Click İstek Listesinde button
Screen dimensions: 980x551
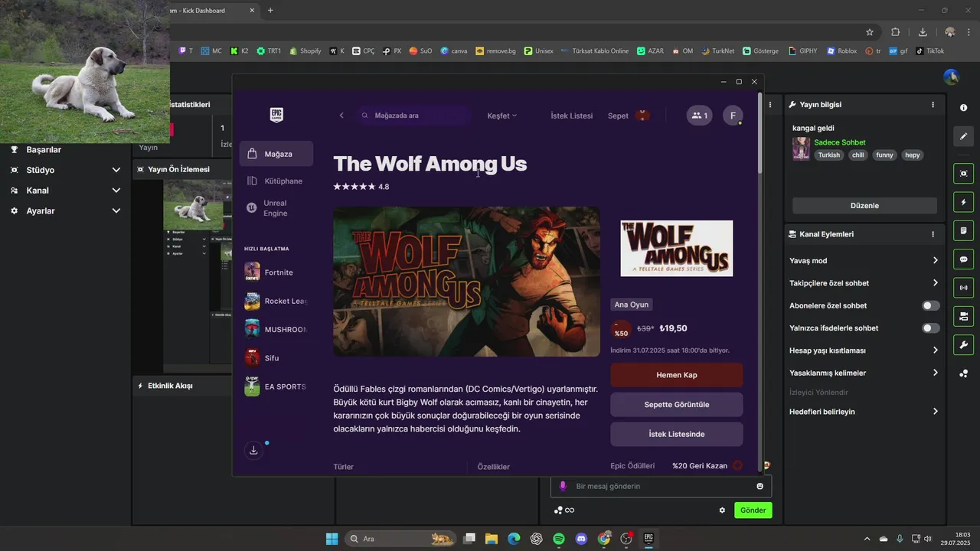pos(677,434)
